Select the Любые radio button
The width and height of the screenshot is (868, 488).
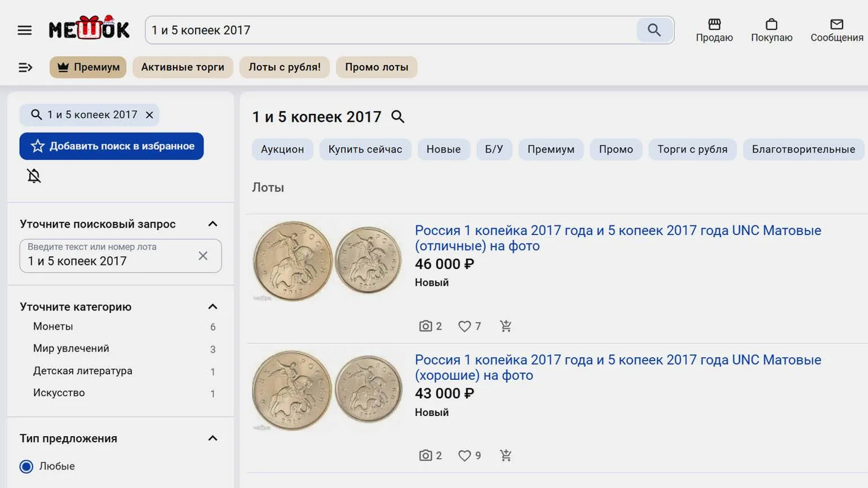click(x=26, y=466)
